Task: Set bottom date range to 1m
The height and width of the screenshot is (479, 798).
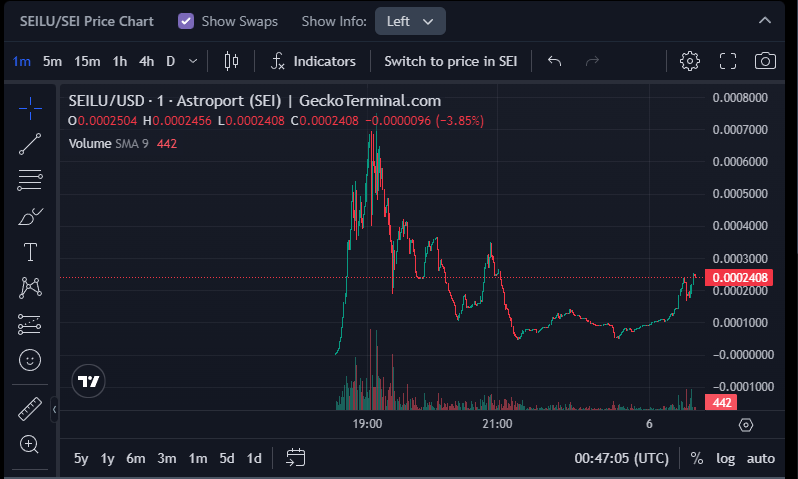Action: point(197,458)
